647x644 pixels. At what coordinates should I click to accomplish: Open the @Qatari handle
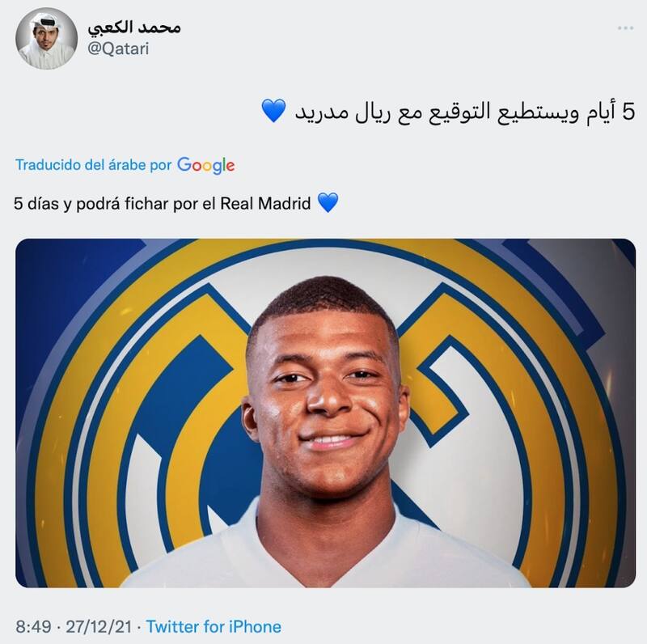pyautogui.click(x=118, y=49)
